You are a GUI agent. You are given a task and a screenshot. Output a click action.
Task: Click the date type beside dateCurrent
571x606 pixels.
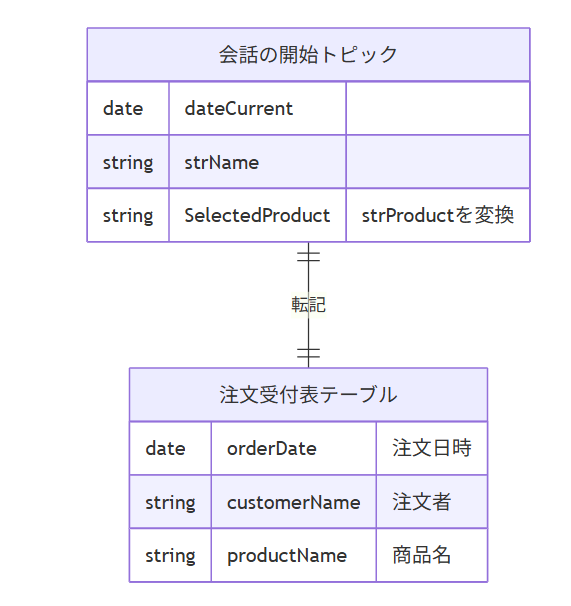coord(128,108)
